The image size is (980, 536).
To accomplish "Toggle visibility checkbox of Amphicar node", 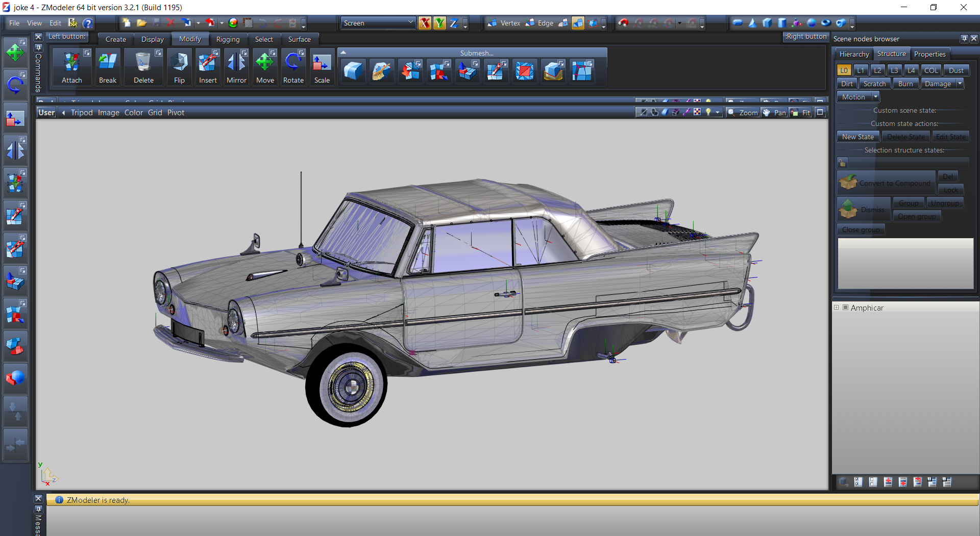I will coord(845,308).
